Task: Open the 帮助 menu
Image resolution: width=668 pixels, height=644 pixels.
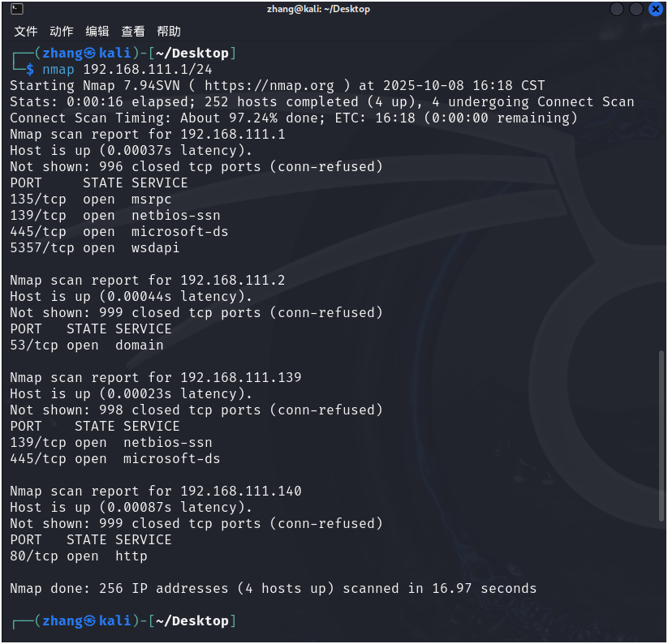Action: pos(169,31)
